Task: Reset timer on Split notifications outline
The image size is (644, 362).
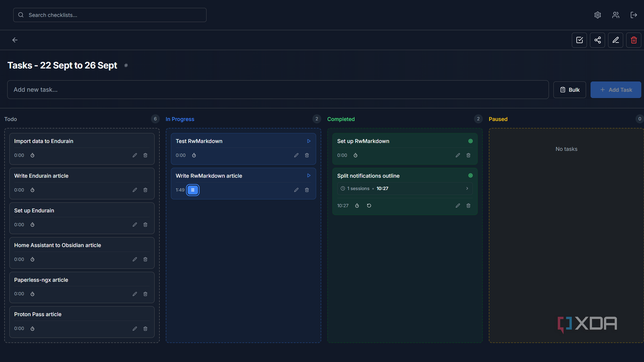Action: click(x=369, y=206)
